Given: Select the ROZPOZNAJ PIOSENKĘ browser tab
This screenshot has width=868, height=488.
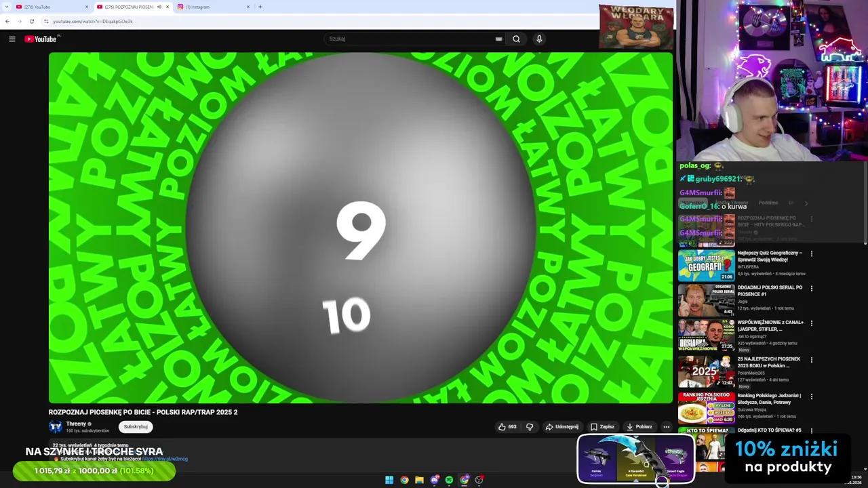Looking at the screenshot, I should (129, 7).
